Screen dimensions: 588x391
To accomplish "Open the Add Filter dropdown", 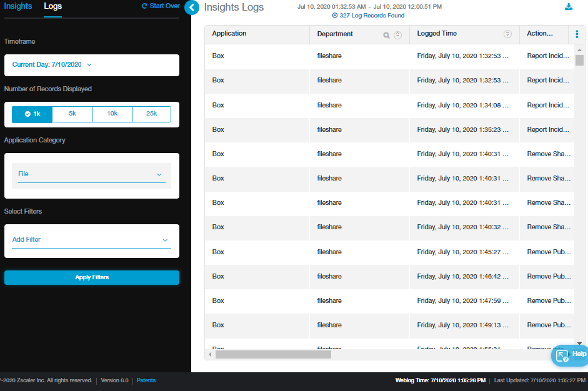I will [91, 240].
